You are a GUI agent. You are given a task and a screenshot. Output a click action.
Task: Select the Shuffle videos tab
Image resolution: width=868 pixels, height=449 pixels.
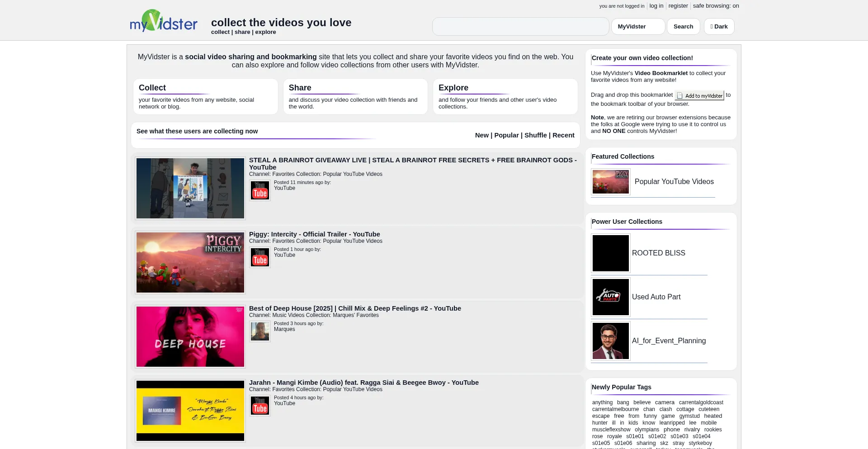536,135
